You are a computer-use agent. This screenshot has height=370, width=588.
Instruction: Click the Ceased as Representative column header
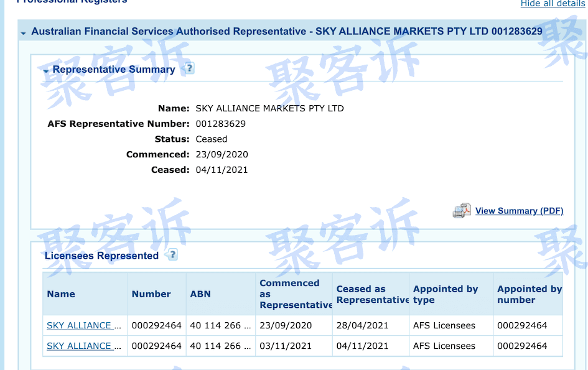click(370, 294)
